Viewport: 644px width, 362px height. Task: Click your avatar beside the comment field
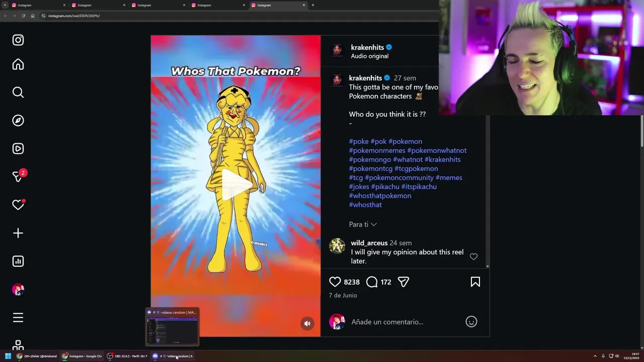click(337, 322)
